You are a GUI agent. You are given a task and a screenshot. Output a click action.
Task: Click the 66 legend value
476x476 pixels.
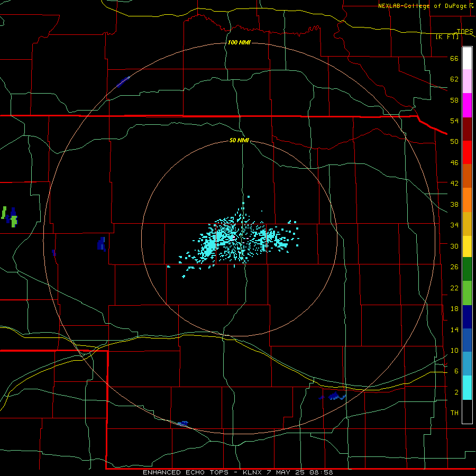coord(454,59)
